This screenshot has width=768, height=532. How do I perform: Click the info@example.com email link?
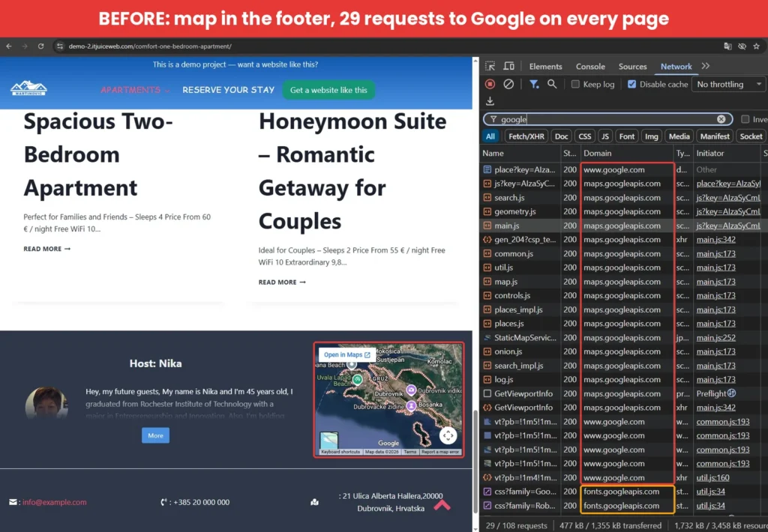click(x=54, y=502)
